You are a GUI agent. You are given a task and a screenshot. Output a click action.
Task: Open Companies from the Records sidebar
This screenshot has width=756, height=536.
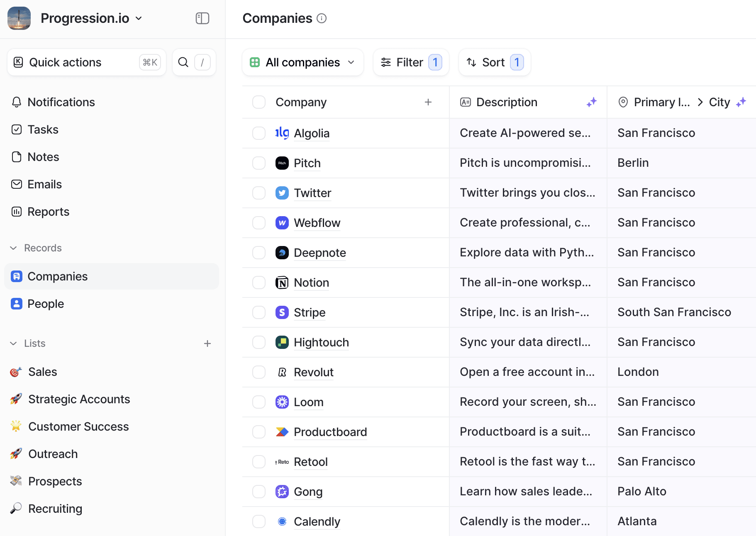pos(57,276)
